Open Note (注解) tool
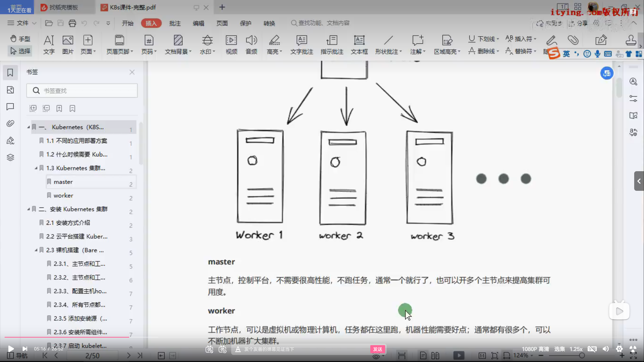Screen dimensions: 644x362 (418, 45)
